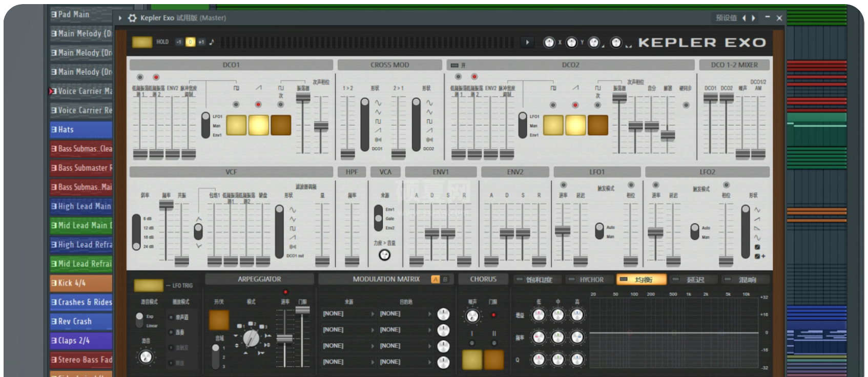Viewport: 868px width, 377px height.
Task: Switch glide mode Exp/Linear toggle
Action: click(139, 320)
